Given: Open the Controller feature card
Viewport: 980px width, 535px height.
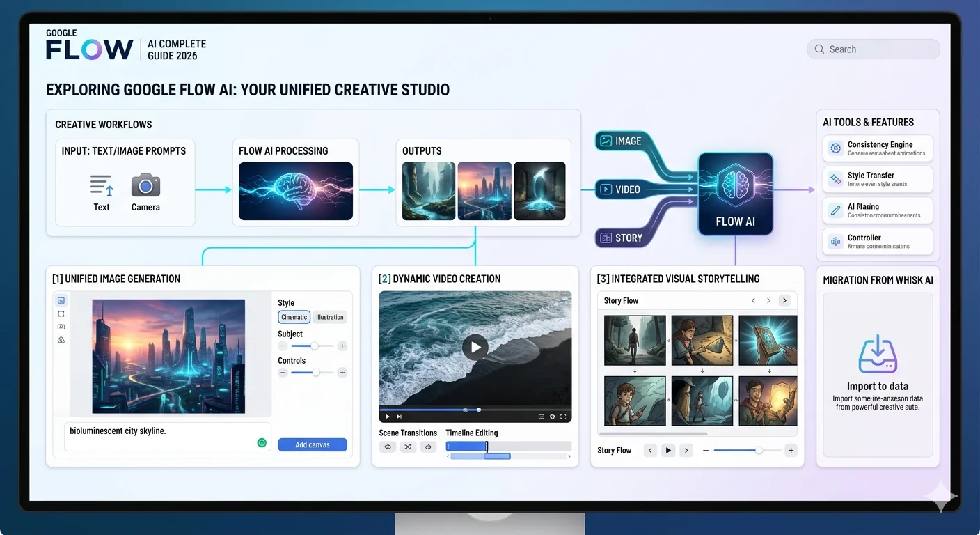Looking at the screenshot, I should pos(878,242).
